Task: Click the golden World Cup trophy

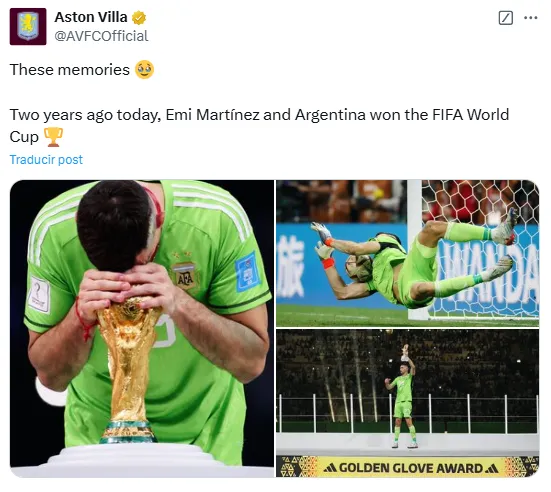Action: pyautogui.click(x=129, y=370)
